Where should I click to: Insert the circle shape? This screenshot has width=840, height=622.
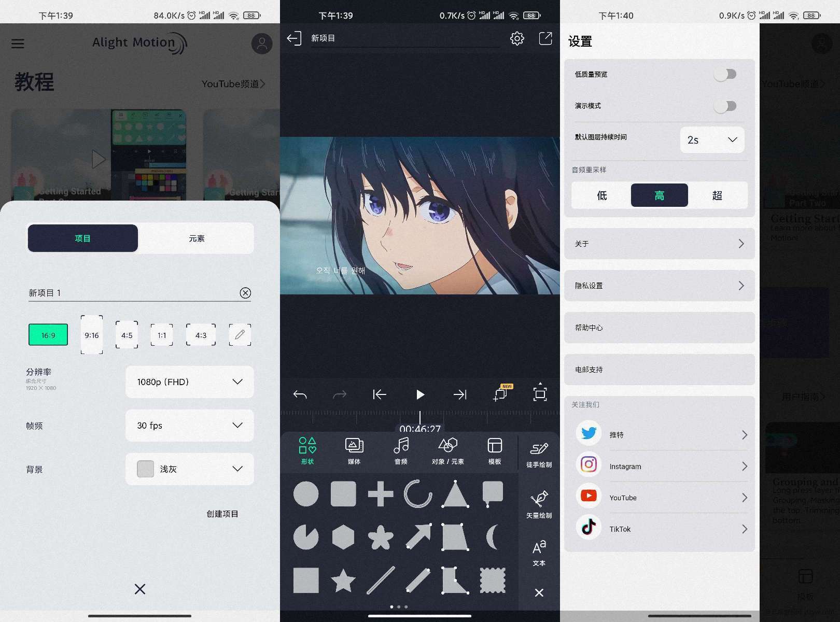306,493
